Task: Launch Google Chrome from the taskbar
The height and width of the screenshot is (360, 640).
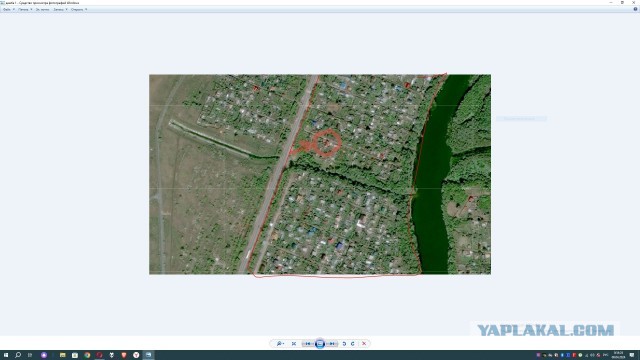Action: point(87,355)
